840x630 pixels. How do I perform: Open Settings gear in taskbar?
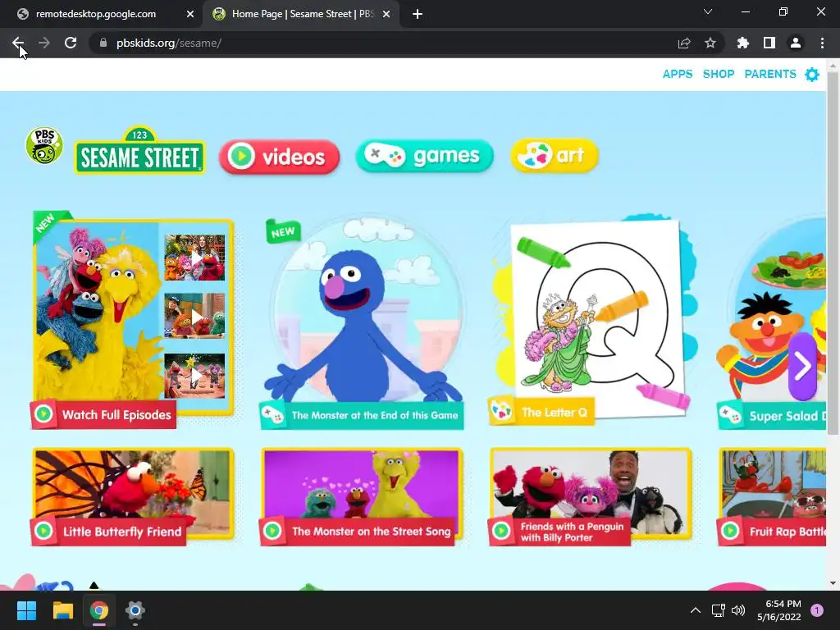pyautogui.click(x=135, y=610)
